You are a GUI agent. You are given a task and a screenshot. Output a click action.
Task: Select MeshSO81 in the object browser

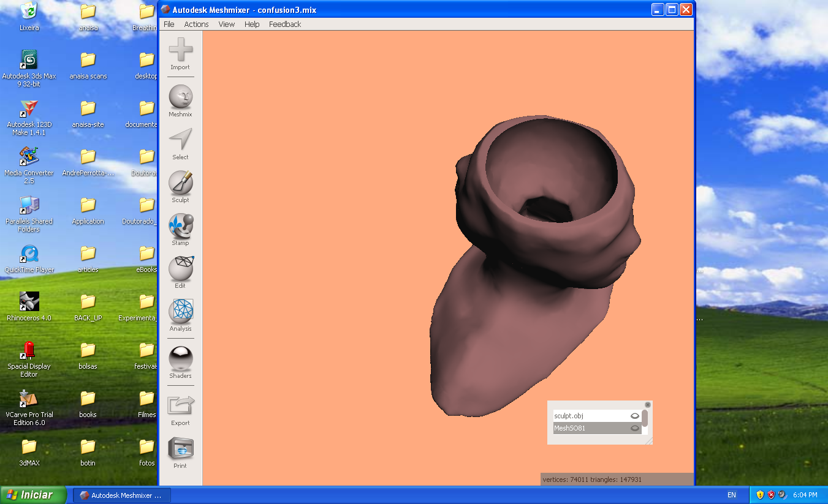click(x=597, y=428)
